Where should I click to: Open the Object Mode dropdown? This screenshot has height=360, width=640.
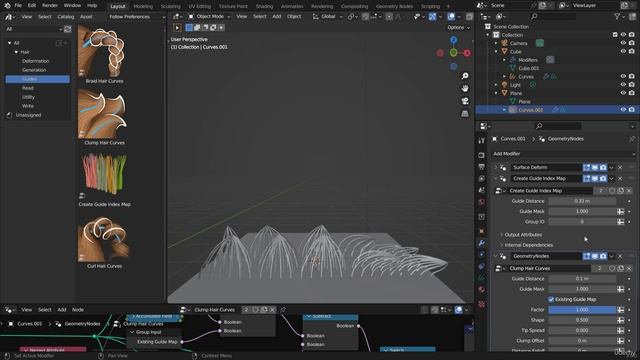coord(209,17)
